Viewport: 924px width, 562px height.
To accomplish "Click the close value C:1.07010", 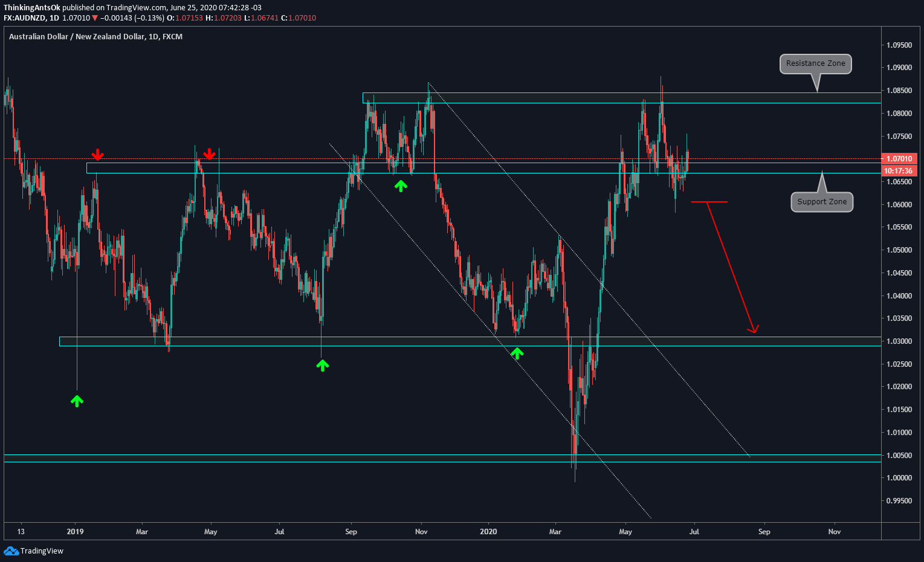I will [299, 18].
